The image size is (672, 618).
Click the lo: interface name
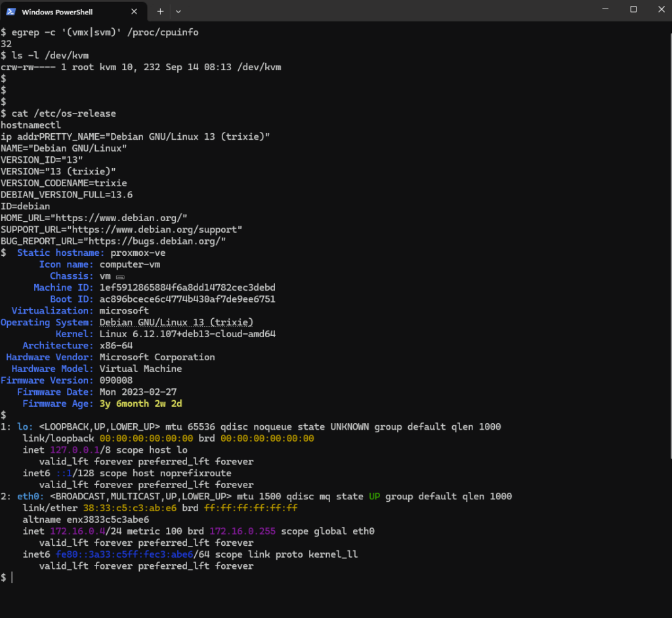pos(26,427)
